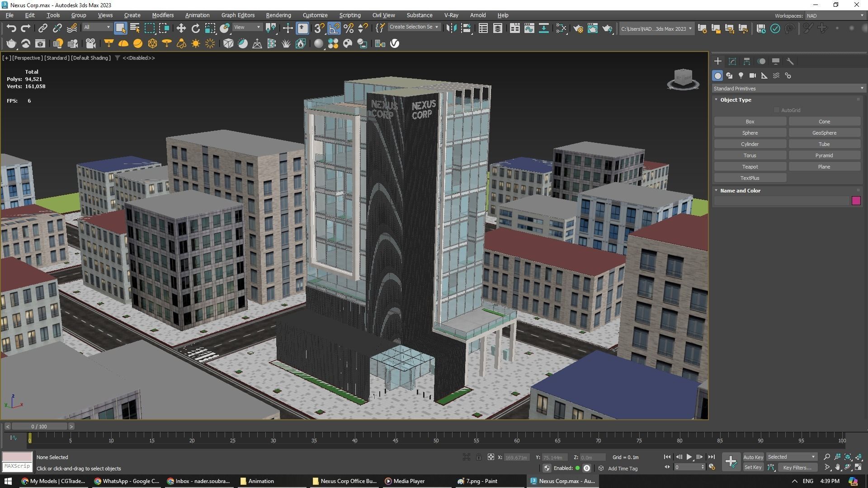The image size is (868, 488).
Task: Open the project path dropdown
Action: coord(656,29)
